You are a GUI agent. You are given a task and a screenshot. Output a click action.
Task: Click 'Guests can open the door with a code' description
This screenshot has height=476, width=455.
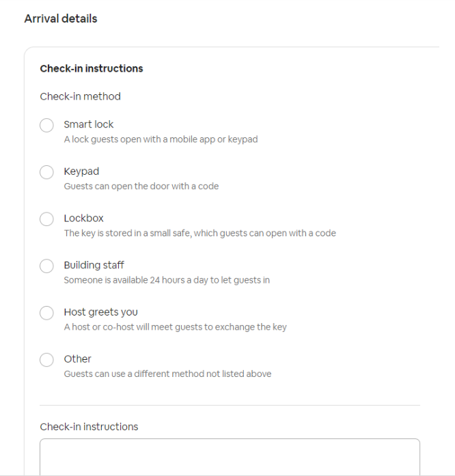point(141,186)
